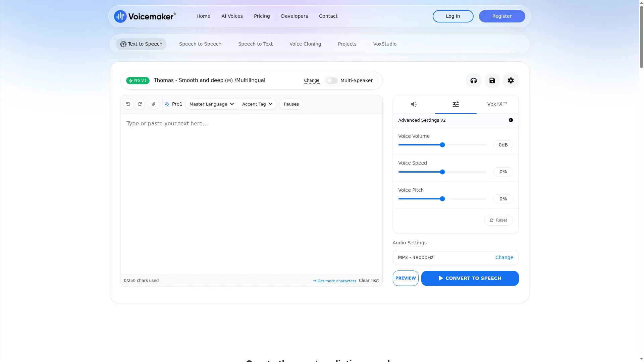Click the paperclip attach file icon
The image size is (644, 362).
[x=153, y=104]
